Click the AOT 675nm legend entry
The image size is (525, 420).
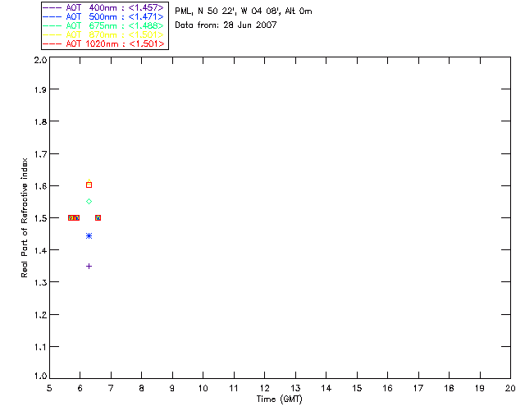pyautogui.click(x=103, y=25)
